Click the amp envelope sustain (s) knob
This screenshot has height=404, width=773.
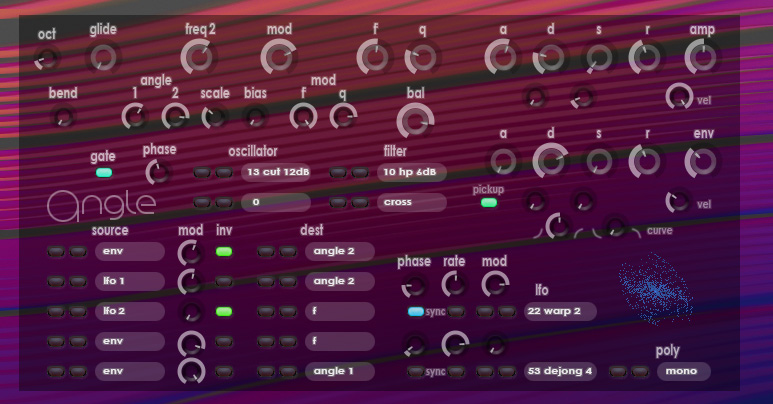[598, 58]
